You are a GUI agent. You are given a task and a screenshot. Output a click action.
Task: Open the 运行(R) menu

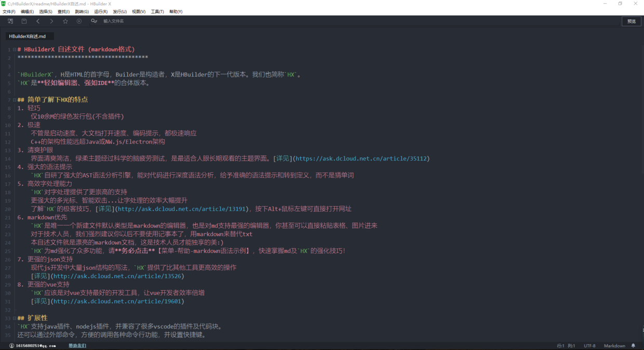pyautogui.click(x=101, y=11)
